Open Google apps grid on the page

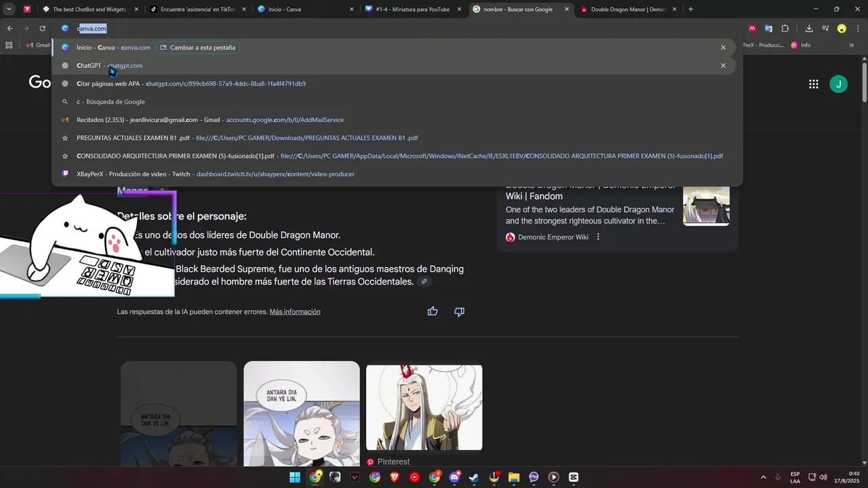click(x=813, y=84)
